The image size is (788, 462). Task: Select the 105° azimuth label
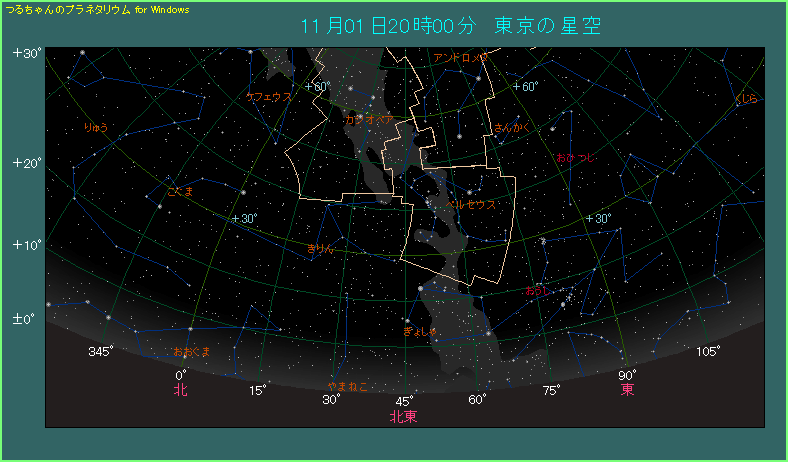coord(708,351)
